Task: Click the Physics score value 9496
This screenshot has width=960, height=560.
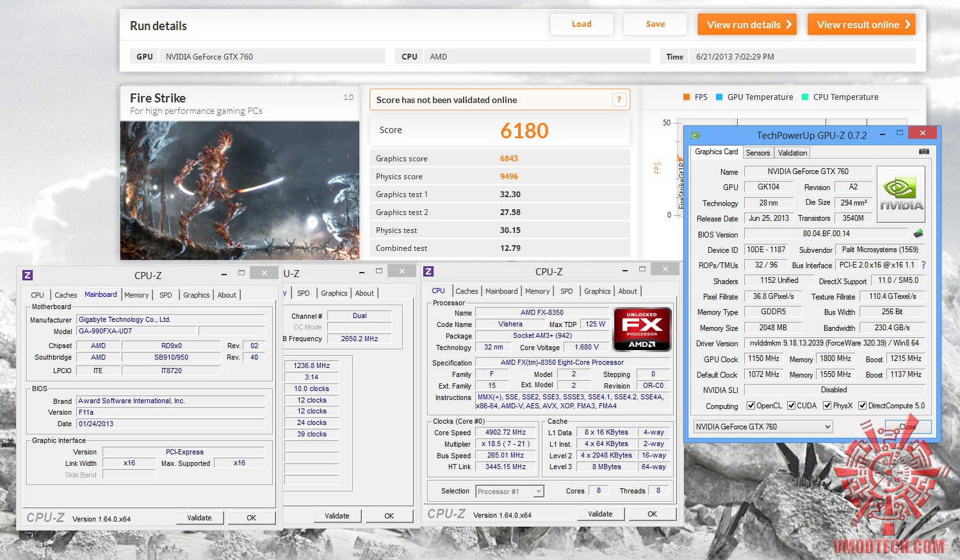Action: (509, 177)
